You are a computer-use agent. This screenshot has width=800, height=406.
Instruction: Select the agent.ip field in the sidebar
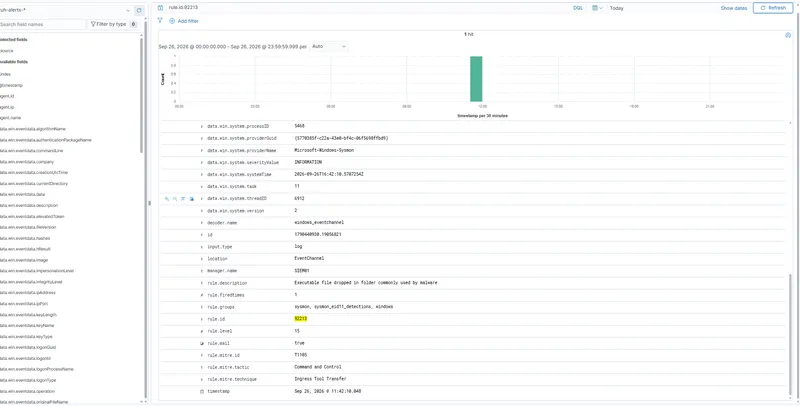[7, 107]
